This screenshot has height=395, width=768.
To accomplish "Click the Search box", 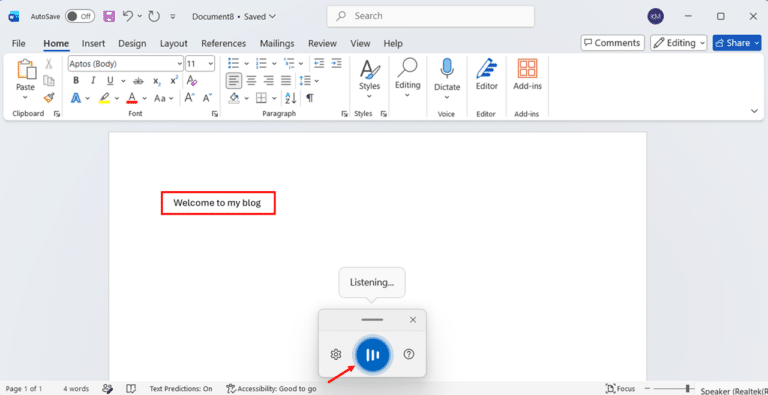I will click(x=431, y=16).
